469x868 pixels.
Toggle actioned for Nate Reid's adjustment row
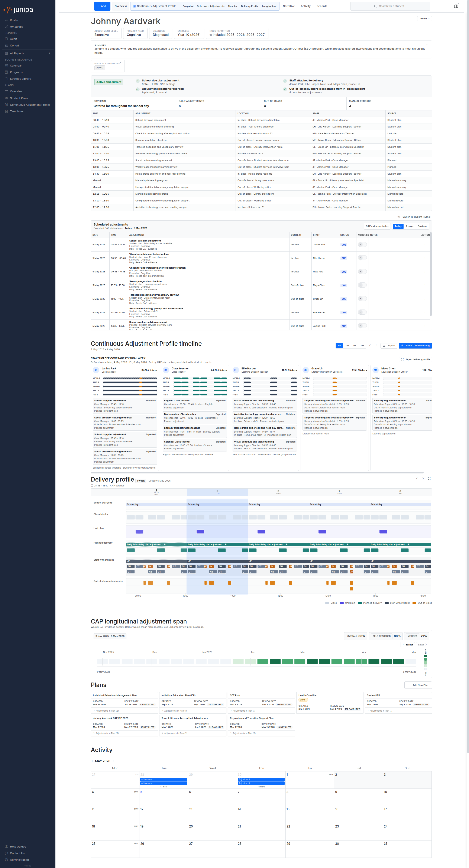[362, 272]
